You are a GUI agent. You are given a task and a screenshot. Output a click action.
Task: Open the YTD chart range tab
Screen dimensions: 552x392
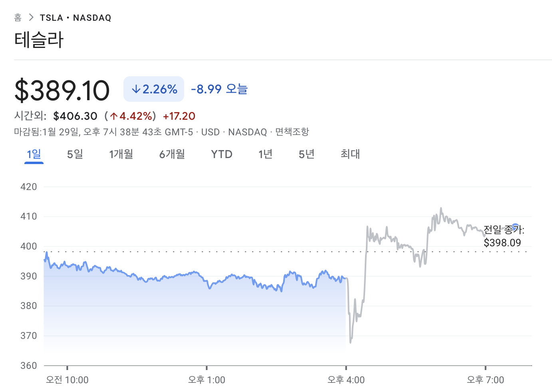(222, 154)
